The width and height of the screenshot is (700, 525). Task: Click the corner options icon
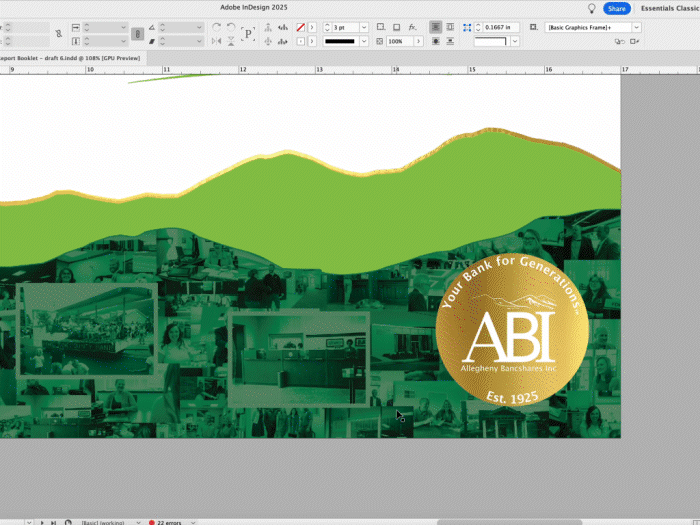[x=380, y=27]
